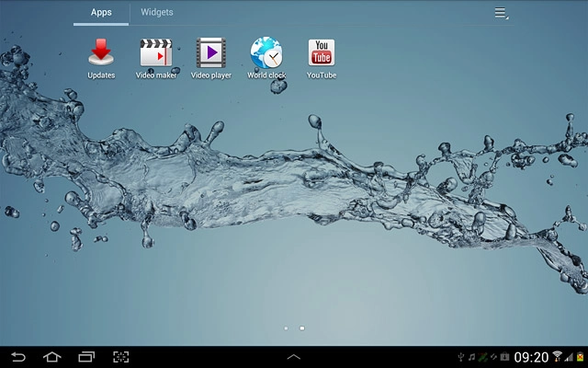
Task: Open notifications from the 09:20 clock
Action: (531, 357)
